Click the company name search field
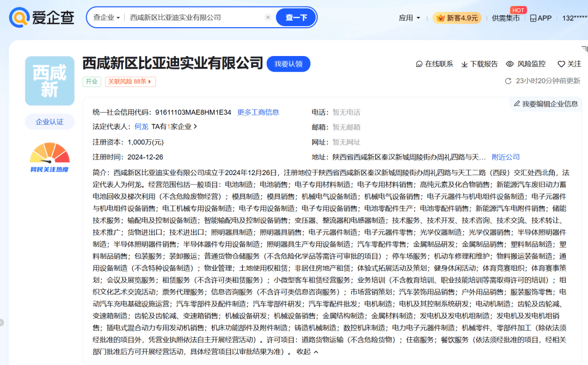Viewport: 588px width, 365px height. click(195, 17)
